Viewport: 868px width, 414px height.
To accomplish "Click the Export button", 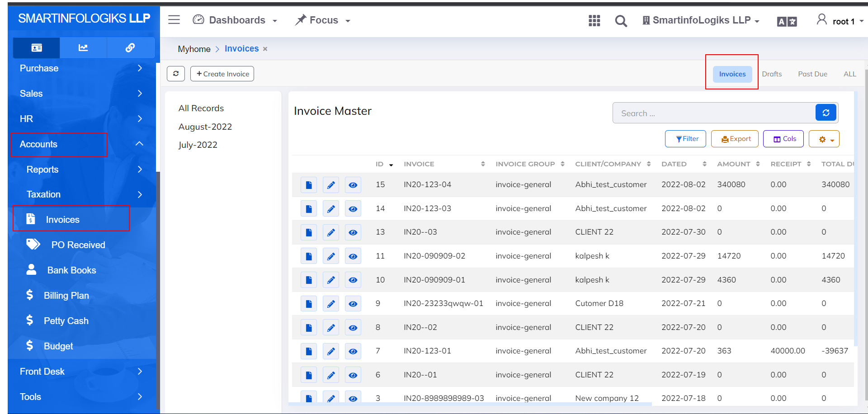I will coord(735,139).
